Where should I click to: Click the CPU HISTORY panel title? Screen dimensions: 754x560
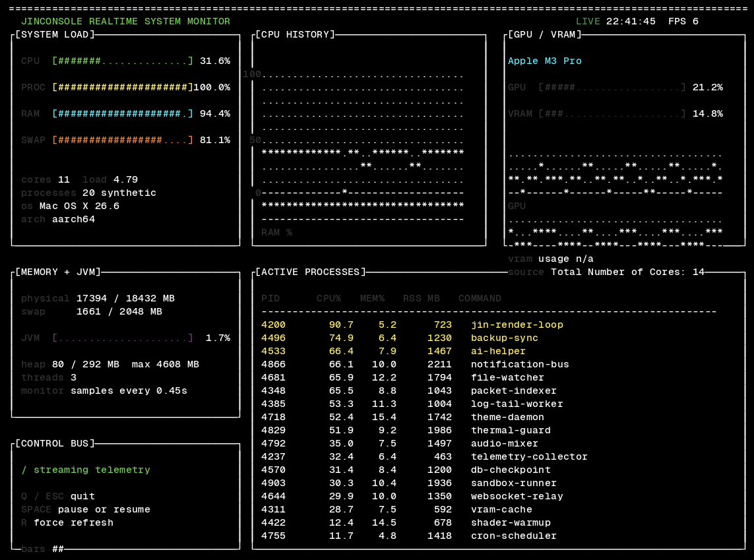click(x=296, y=34)
